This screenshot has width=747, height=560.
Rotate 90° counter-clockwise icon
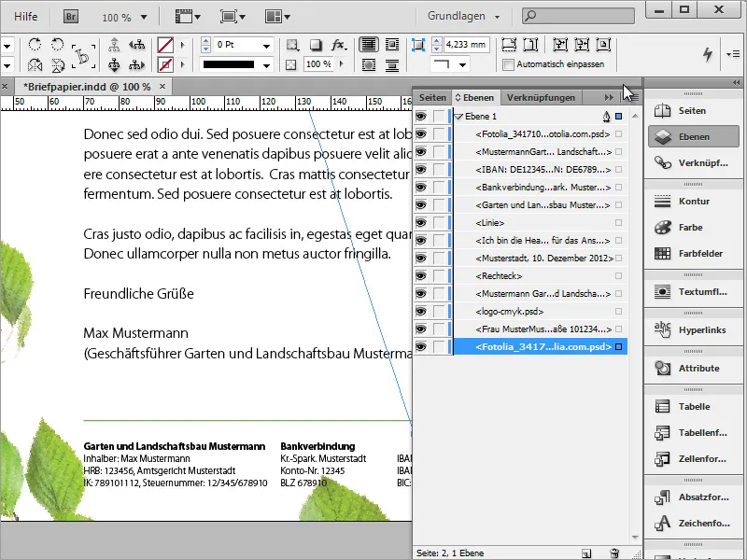57,45
